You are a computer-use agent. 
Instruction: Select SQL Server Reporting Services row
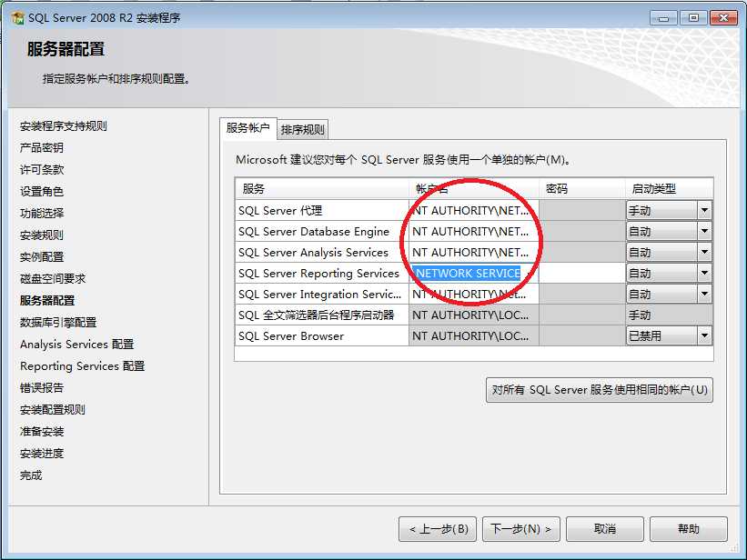(321, 273)
